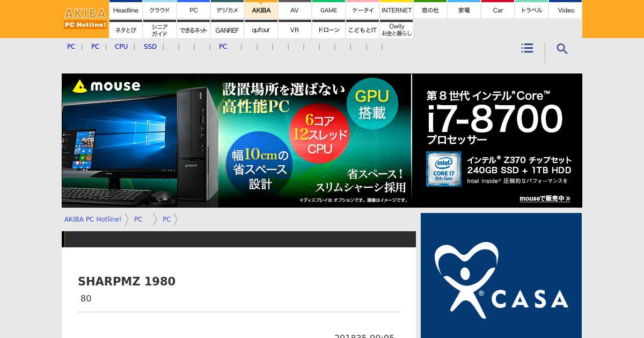The image size is (644, 338).
Task: Open the 窓の杜 tab
Action: 430,10
